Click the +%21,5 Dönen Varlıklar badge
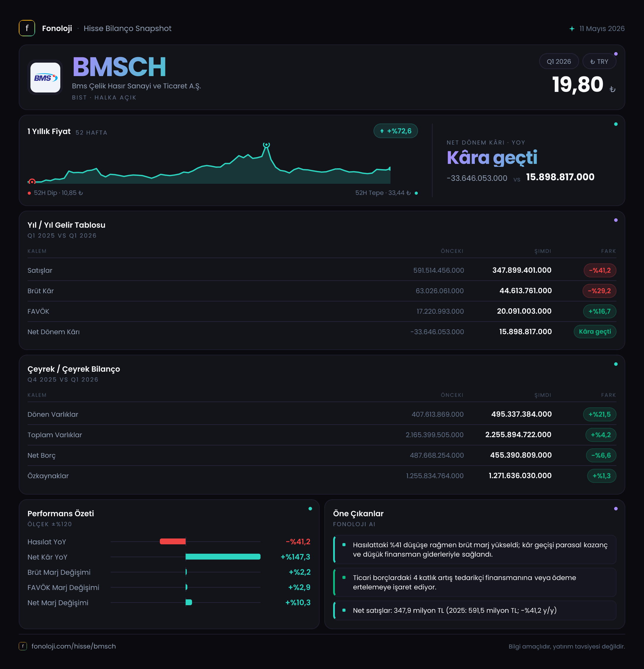 tap(600, 414)
